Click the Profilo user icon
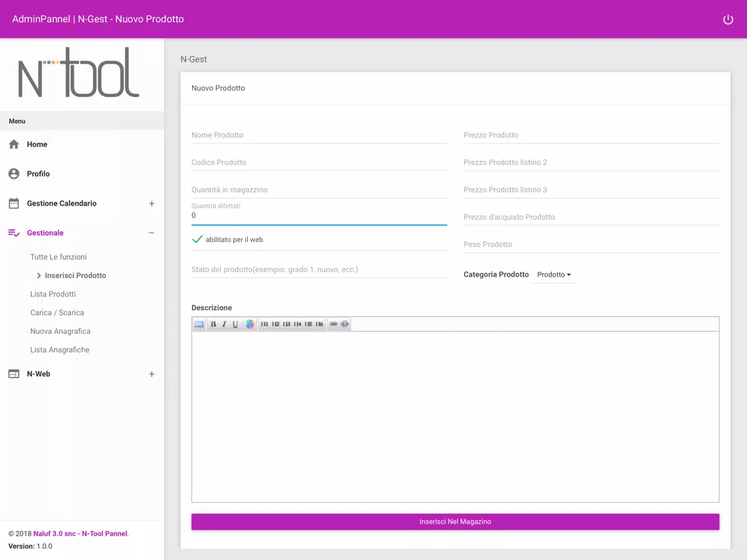 pos(14,174)
